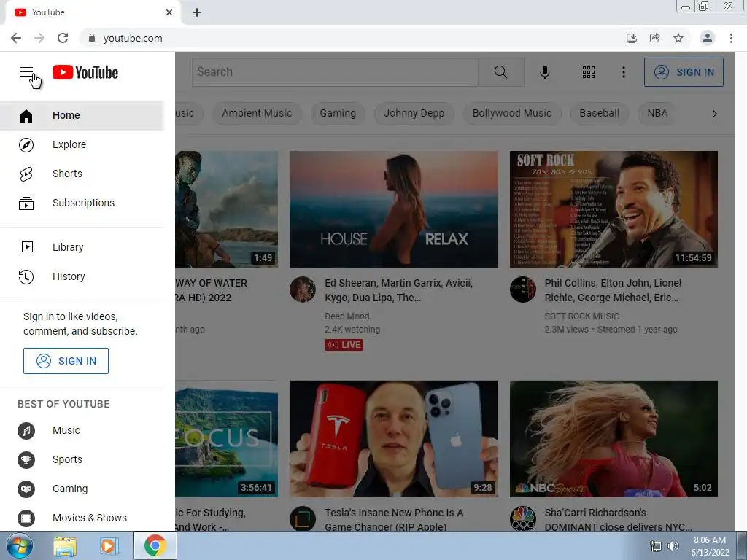Click the install app icon in address bar
Screen dimensions: 747x560
[631, 38]
